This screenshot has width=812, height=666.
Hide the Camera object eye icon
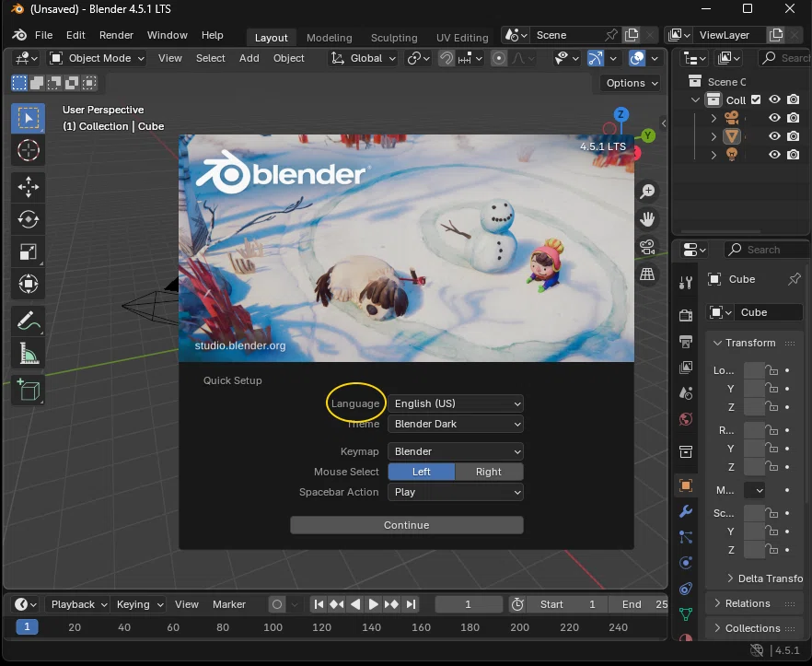coord(774,118)
